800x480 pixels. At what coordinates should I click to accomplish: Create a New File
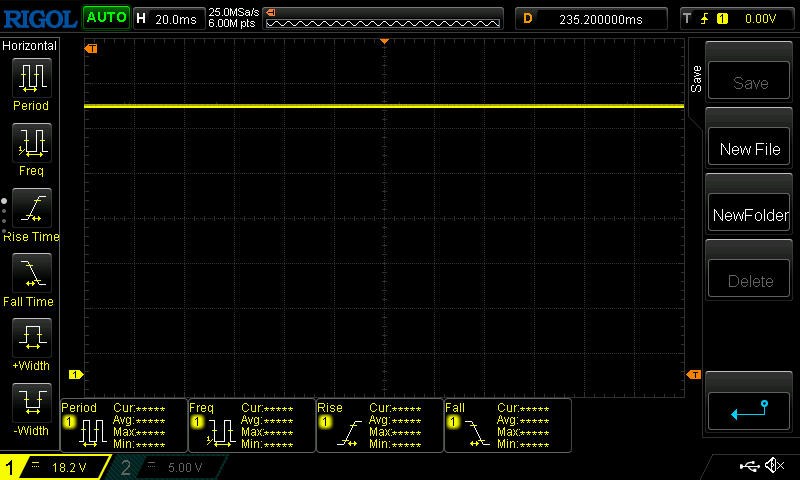[x=749, y=149]
